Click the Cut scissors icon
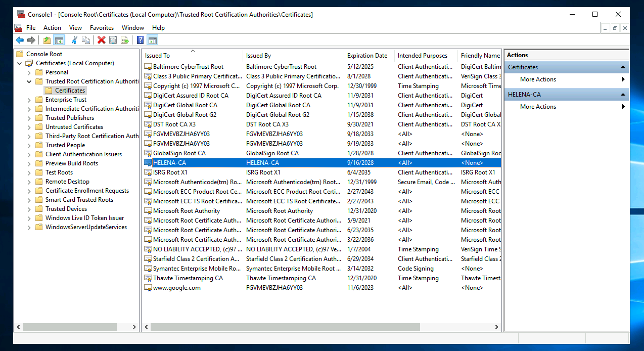Screen dimensions: 644x351 click(x=74, y=40)
